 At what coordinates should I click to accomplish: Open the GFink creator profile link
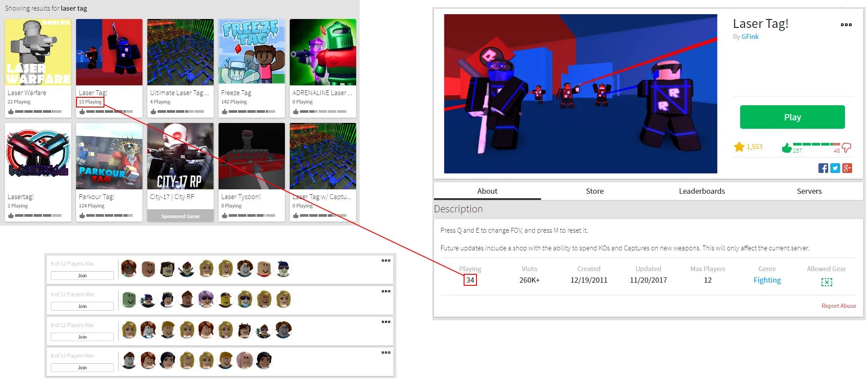[750, 37]
